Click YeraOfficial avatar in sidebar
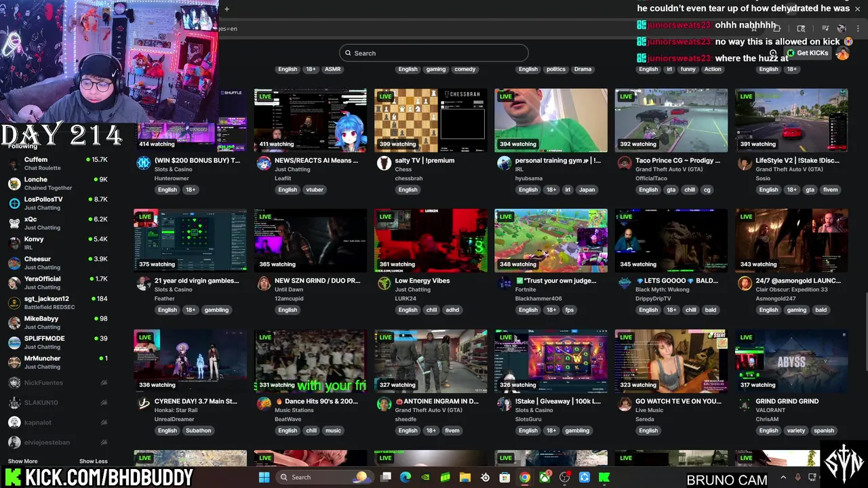868x488 pixels. point(14,283)
